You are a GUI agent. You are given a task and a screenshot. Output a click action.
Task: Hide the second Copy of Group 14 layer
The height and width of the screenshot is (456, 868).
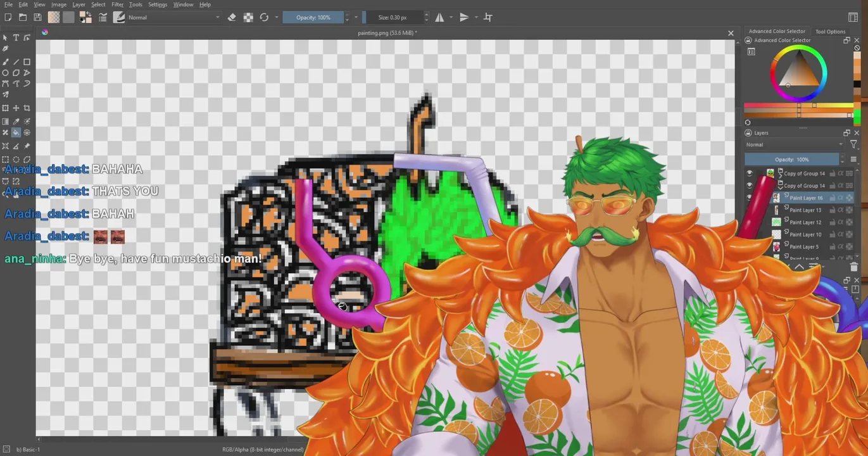click(750, 186)
